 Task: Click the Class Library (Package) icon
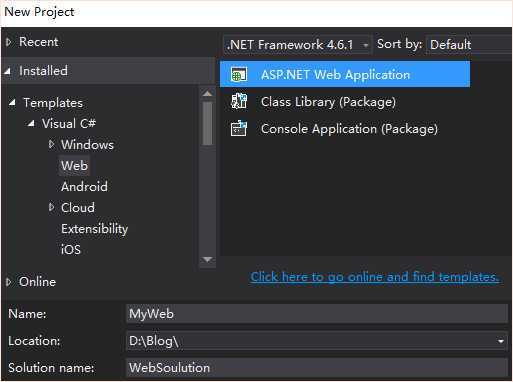pos(239,101)
